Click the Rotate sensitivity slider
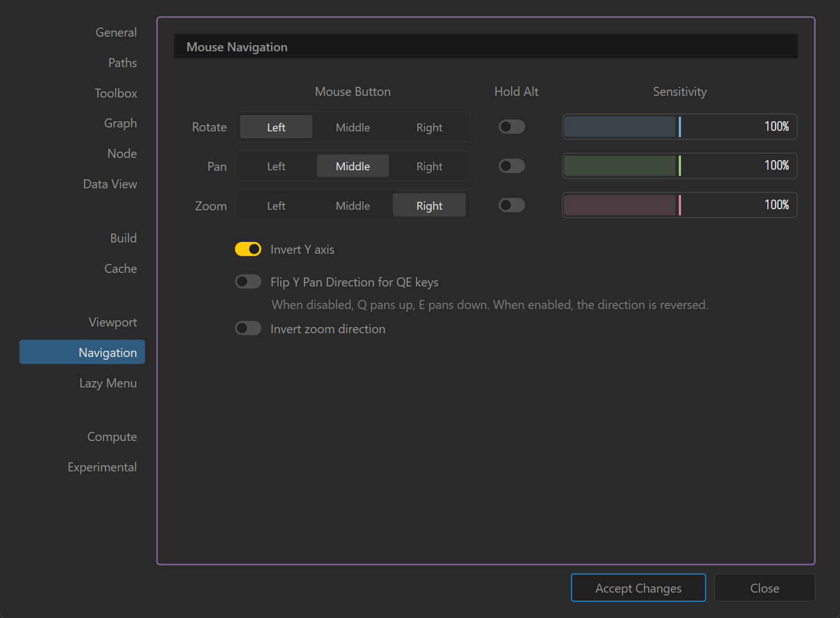Viewport: 840px width, 618px height. [x=679, y=127]
